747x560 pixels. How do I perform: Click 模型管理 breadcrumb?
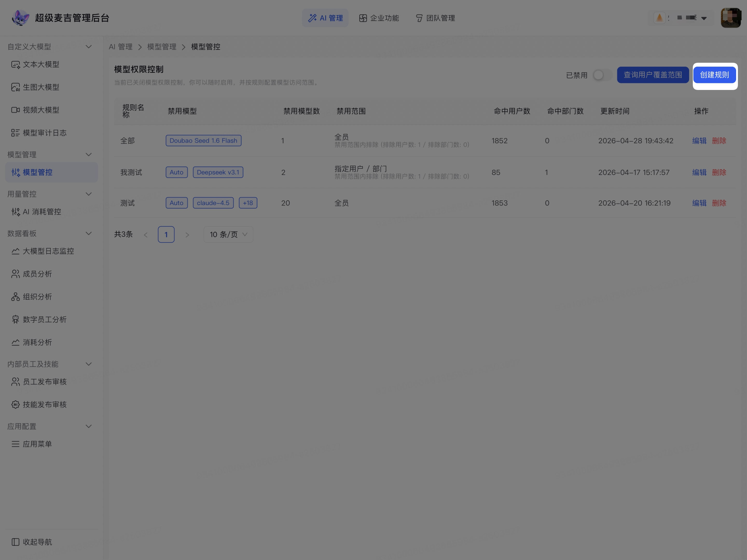tap(162, 47)
